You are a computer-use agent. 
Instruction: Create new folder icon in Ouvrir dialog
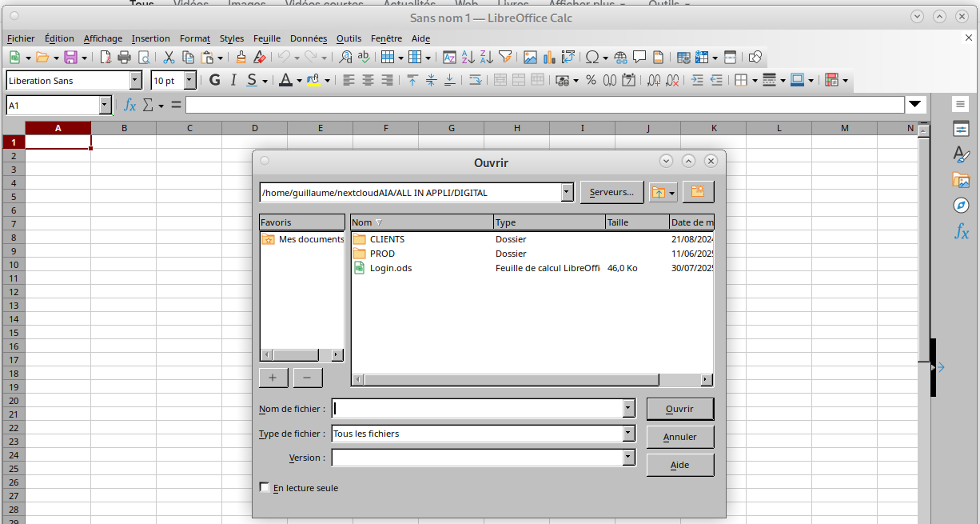tap(698, 192)
